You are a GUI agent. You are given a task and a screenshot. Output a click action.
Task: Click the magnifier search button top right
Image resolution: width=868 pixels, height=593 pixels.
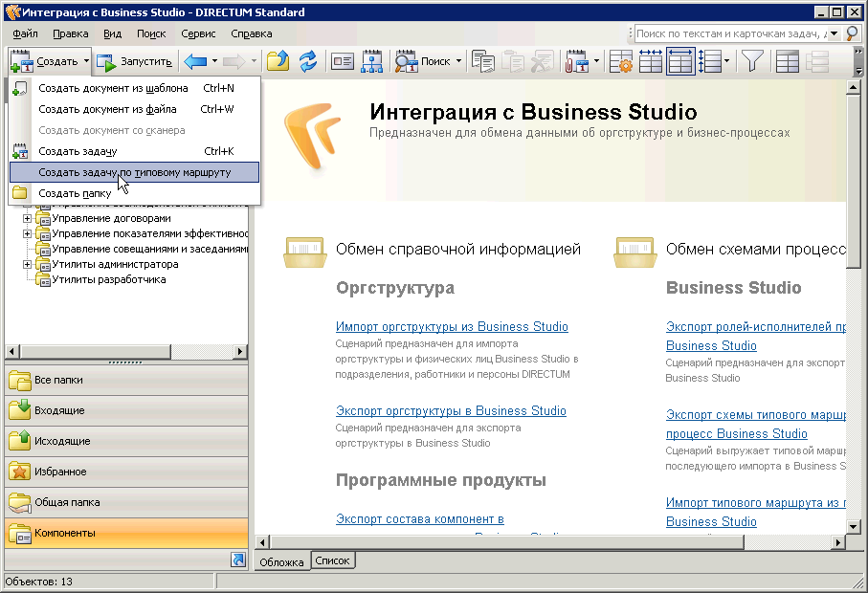853,33
